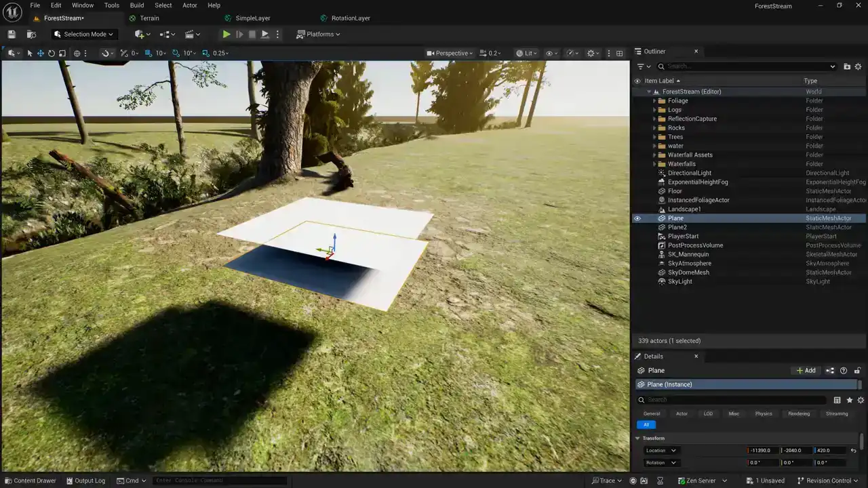Image resolution: width=868 pixels, height=488 pixels.
Task: Click the Location X value field
Action: click(x=762, y=451)
